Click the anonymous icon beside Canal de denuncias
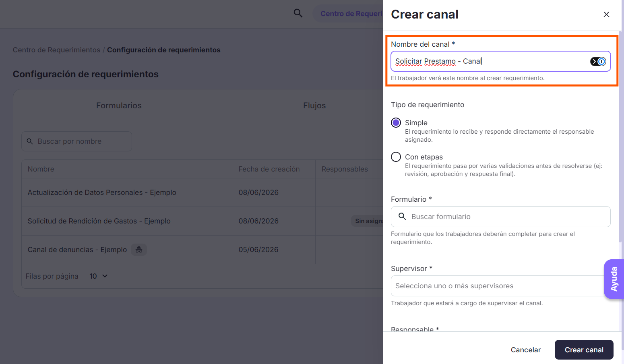This screenshot has height=364, width=624. (139, 250)
